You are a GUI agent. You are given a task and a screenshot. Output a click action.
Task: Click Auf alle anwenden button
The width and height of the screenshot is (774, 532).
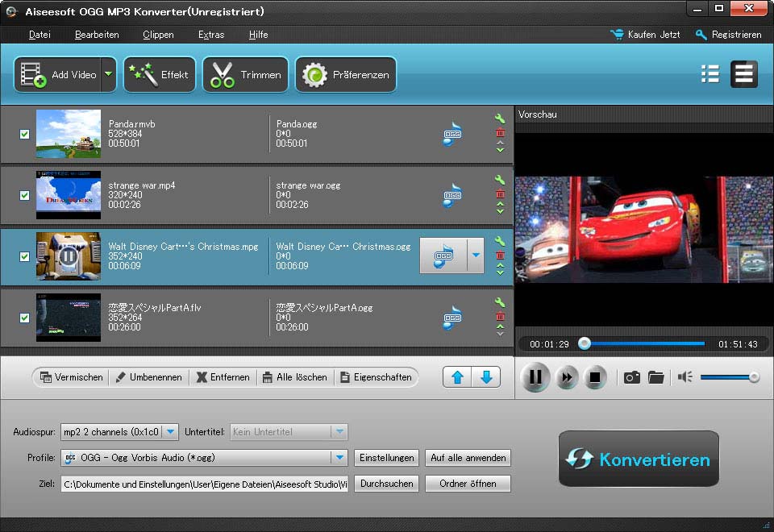(x=468, y=458)
